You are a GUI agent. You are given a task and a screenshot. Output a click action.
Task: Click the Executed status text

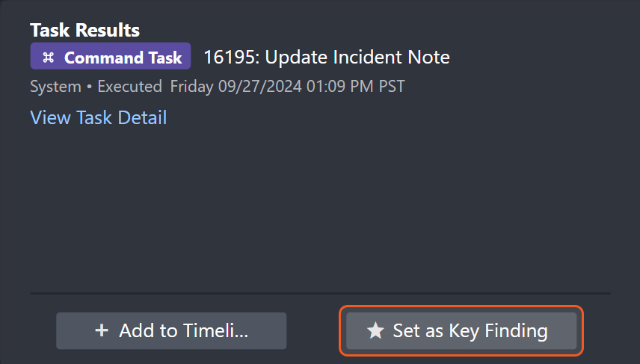tap(129, 87)
